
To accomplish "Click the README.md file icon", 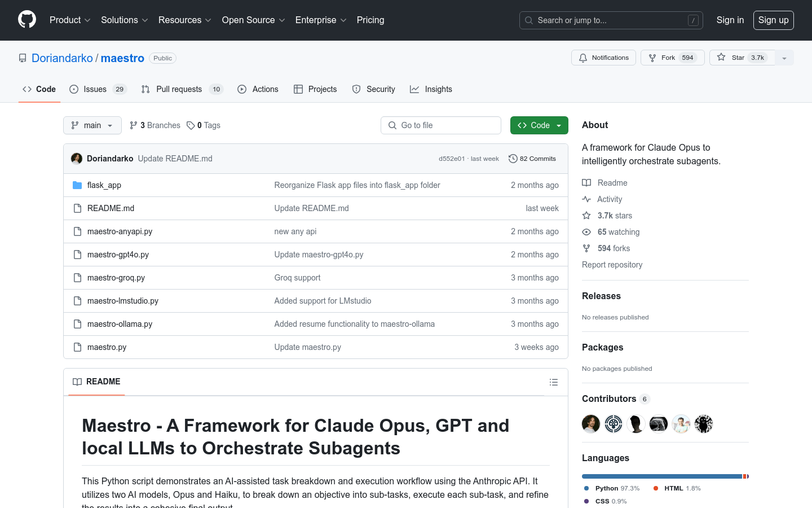I will [x=77, y=208].
